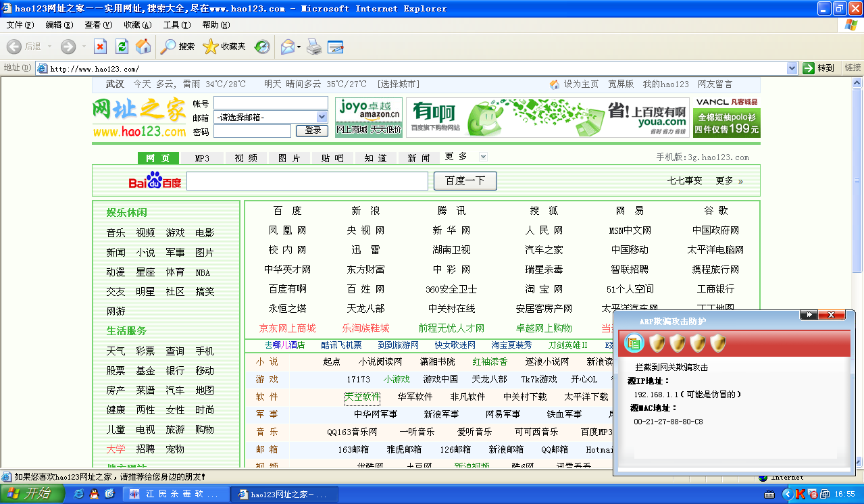
Task: Open the 查看(V) menu
Action: tap(99, 25)
